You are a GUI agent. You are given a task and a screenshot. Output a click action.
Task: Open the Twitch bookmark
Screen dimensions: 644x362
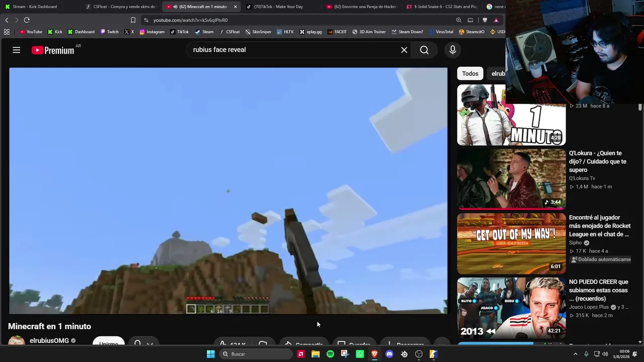pyautogui.click(x=110, y=32)
